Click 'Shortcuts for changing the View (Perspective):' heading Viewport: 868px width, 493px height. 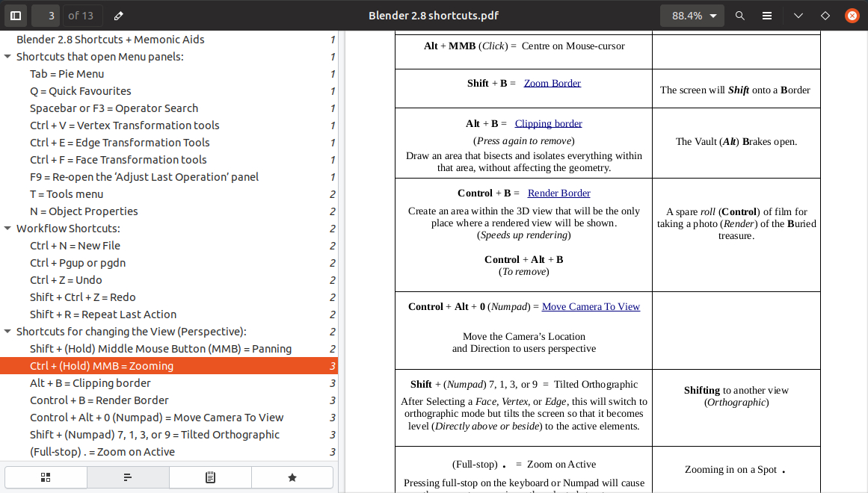pyautogui.click(x=131, y=332)
